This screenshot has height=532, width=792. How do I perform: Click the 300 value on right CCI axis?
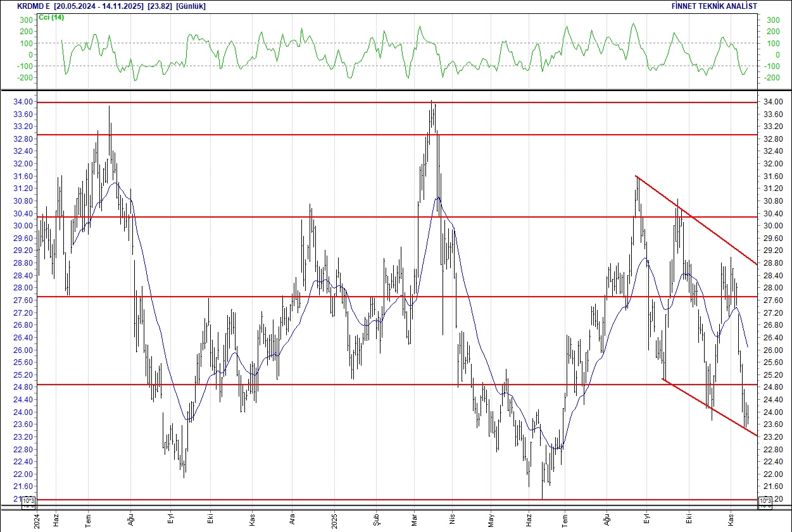773,20
